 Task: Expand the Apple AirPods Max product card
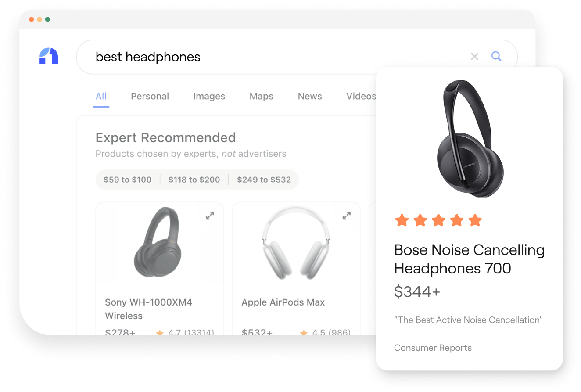point(347,216)
